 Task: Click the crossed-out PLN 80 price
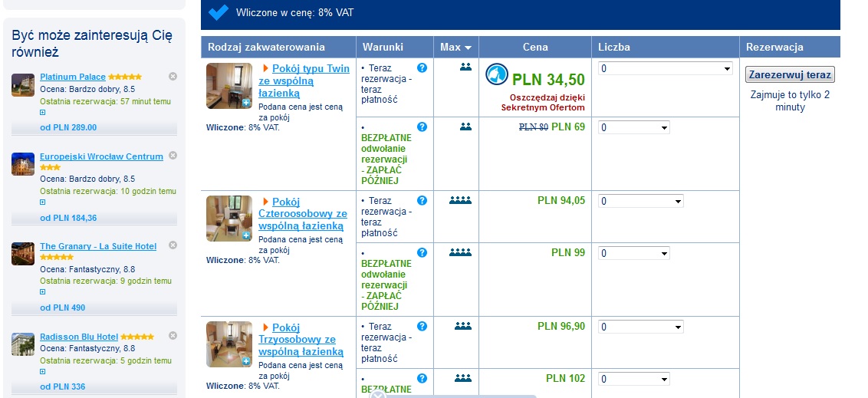(534, 127)
